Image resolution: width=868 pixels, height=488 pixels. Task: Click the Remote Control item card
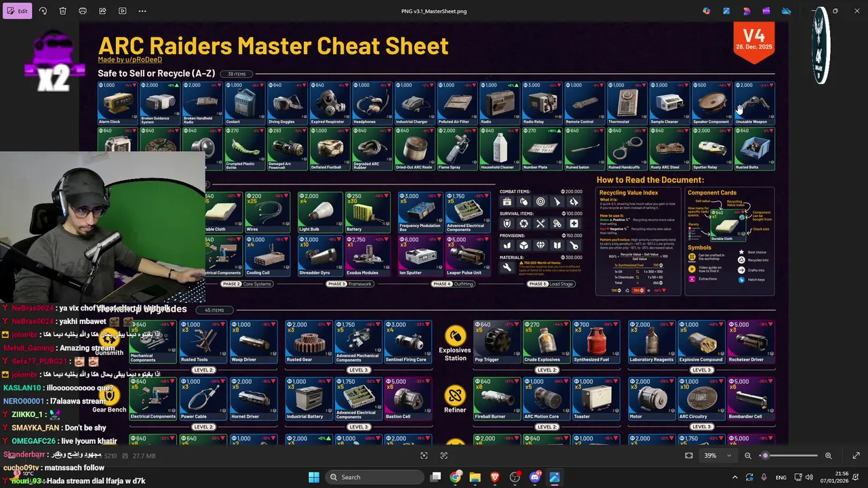pyautogui.click(x=584, y=104)
